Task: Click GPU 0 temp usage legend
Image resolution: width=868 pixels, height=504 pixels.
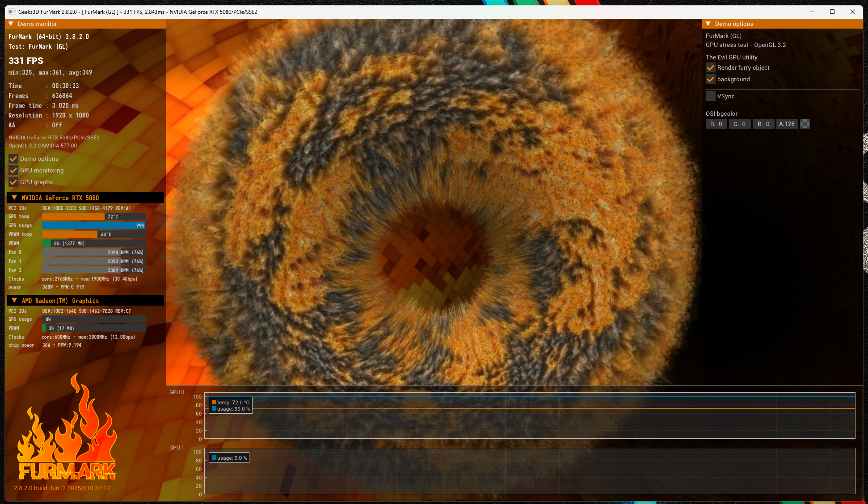Action: pos(231,405)
